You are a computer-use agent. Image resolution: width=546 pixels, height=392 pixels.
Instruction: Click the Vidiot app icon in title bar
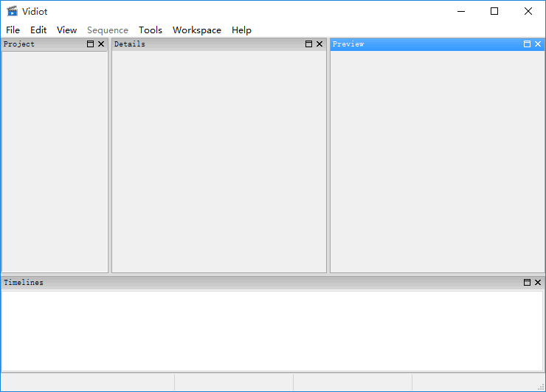(13, 11)
